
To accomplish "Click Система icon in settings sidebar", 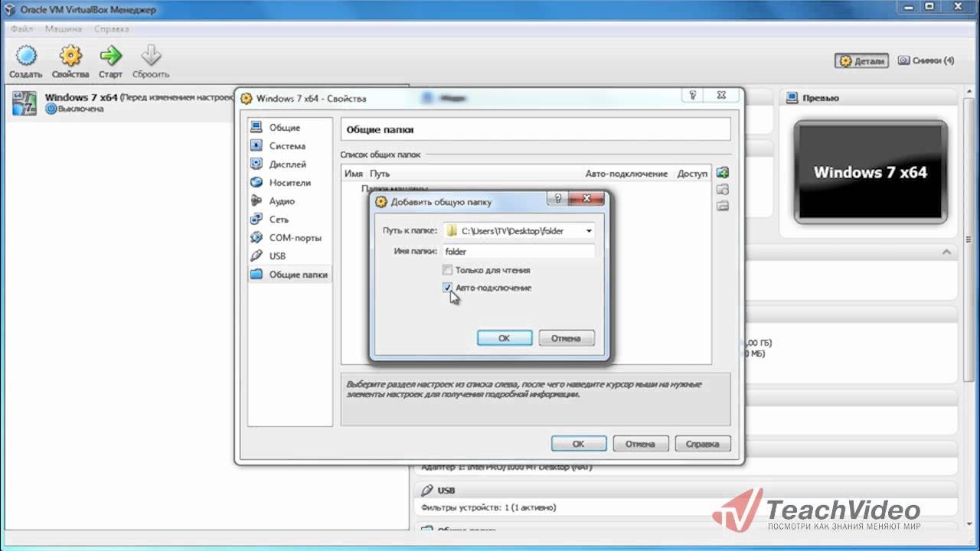I will [x=256, y=145].
